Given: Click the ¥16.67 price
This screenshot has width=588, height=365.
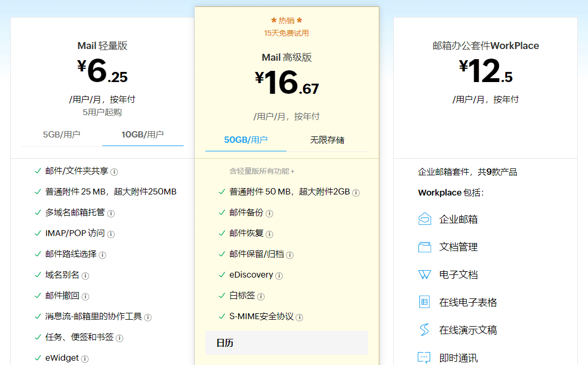Looking at the screenshot, I should [x=287, y=83].
